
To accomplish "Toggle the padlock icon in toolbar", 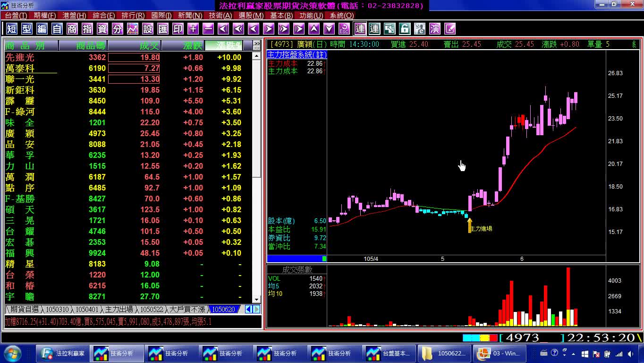I will pyautogui.click(x=405, y=29).
